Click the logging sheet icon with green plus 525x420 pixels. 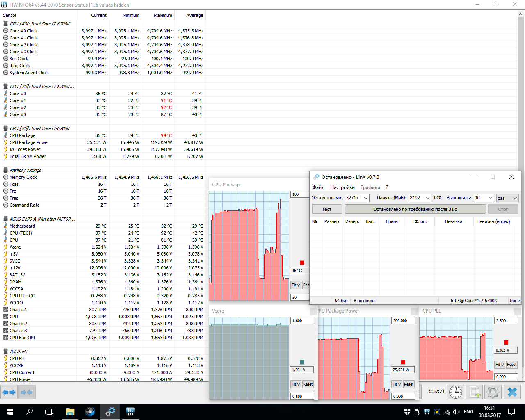coord(475,392)
